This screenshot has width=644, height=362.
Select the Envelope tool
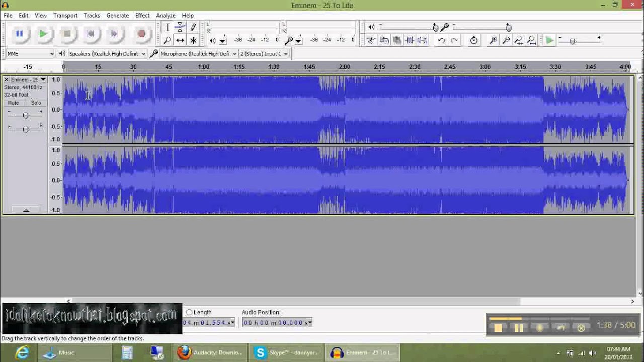click(180, 28)
